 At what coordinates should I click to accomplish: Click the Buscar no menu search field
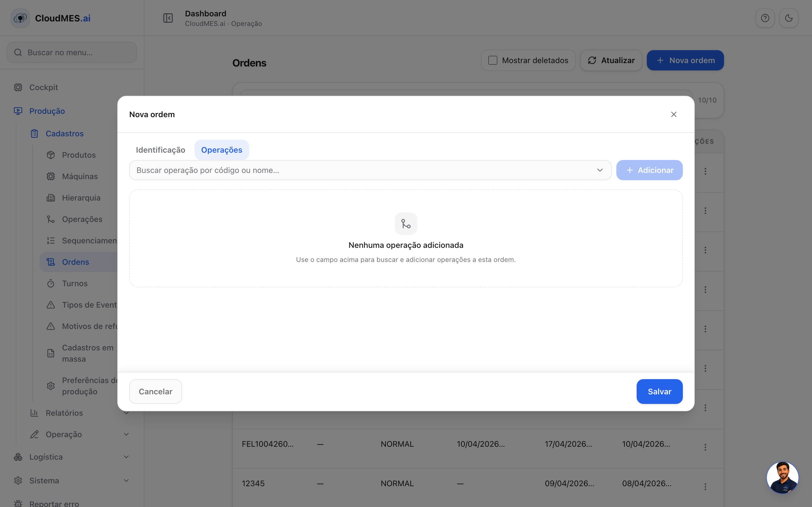(x=72, y=52)
